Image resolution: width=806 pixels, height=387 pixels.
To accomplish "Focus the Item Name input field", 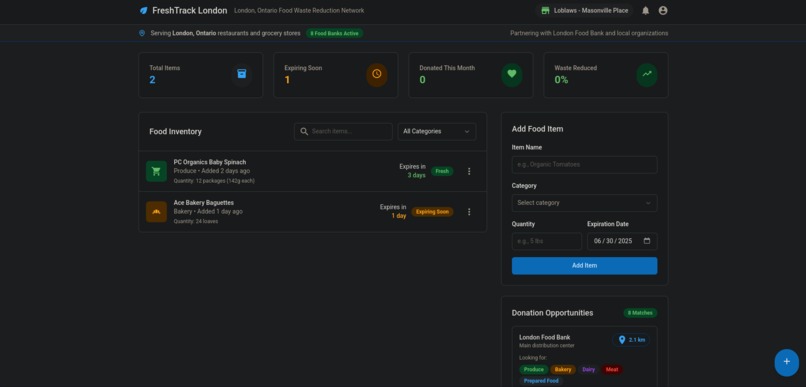I will (584, 164).
